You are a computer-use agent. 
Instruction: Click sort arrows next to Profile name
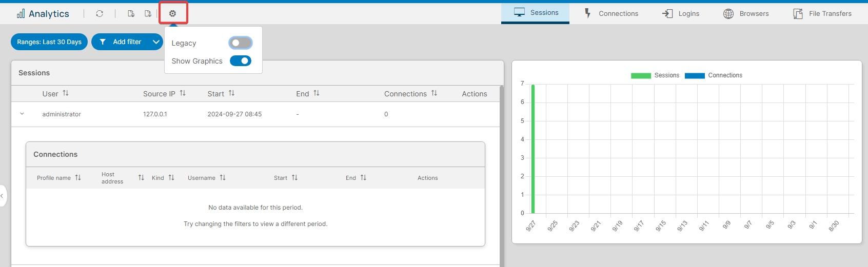click(78, 178)
